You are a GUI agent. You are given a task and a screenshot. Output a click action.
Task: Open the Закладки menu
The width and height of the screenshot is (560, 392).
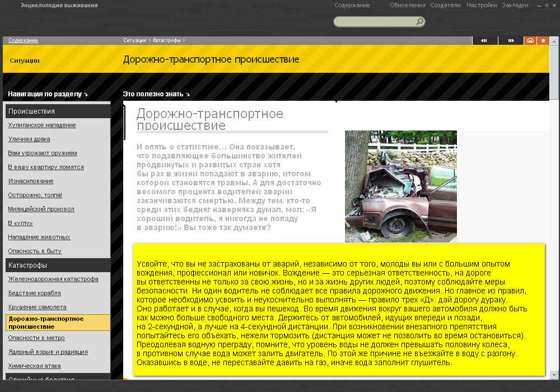515,5
